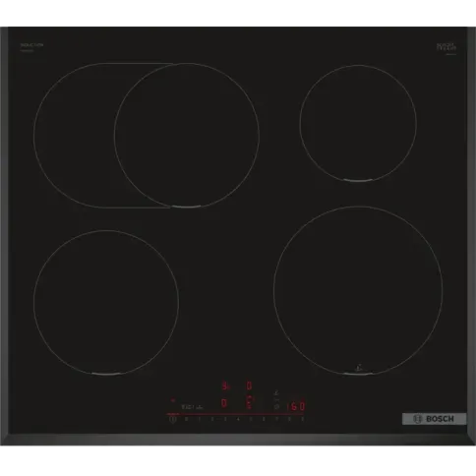Tap the Bosch logo badge

(434, 419)
